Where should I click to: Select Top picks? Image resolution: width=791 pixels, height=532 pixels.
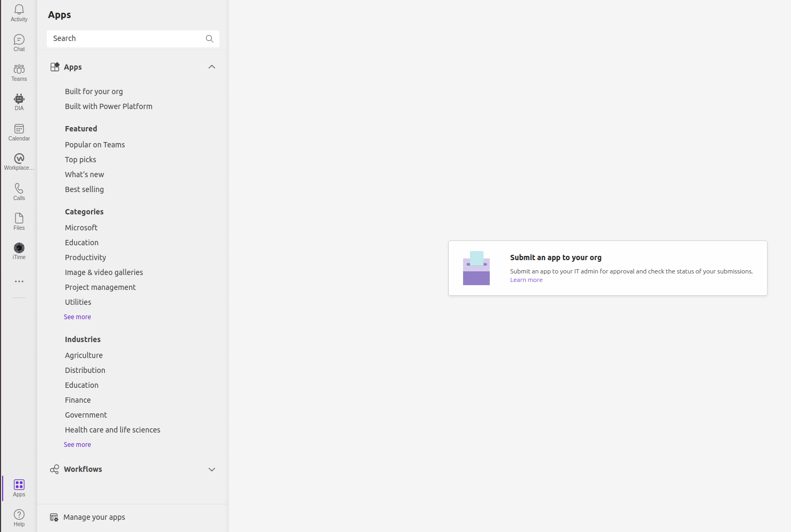tap(80, 160)
